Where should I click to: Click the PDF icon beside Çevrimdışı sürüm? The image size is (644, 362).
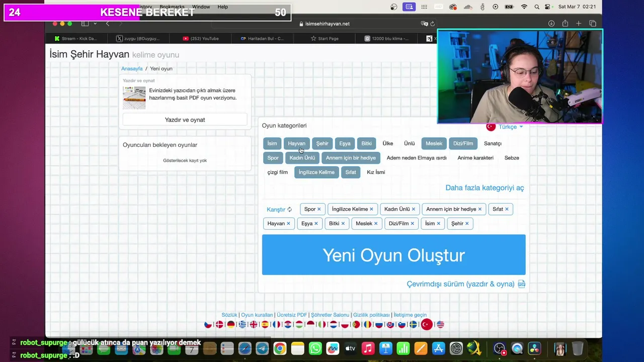coord(521,284)
